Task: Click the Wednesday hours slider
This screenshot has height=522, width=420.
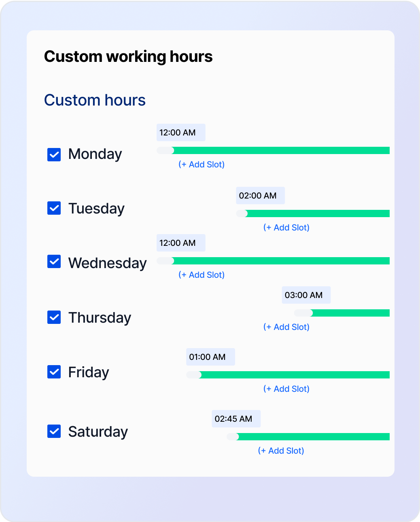Action: pos(166,261)
